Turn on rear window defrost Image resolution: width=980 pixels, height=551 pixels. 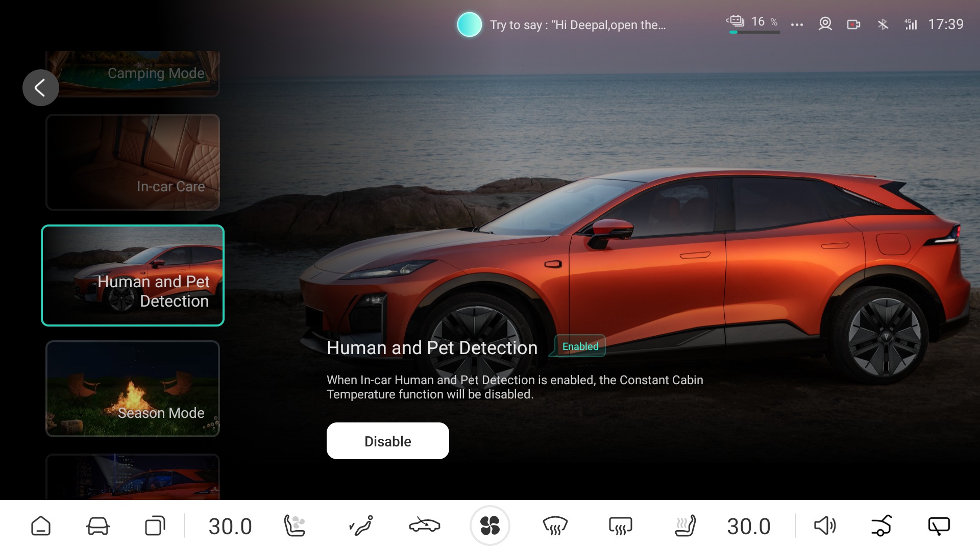(620, 525)
